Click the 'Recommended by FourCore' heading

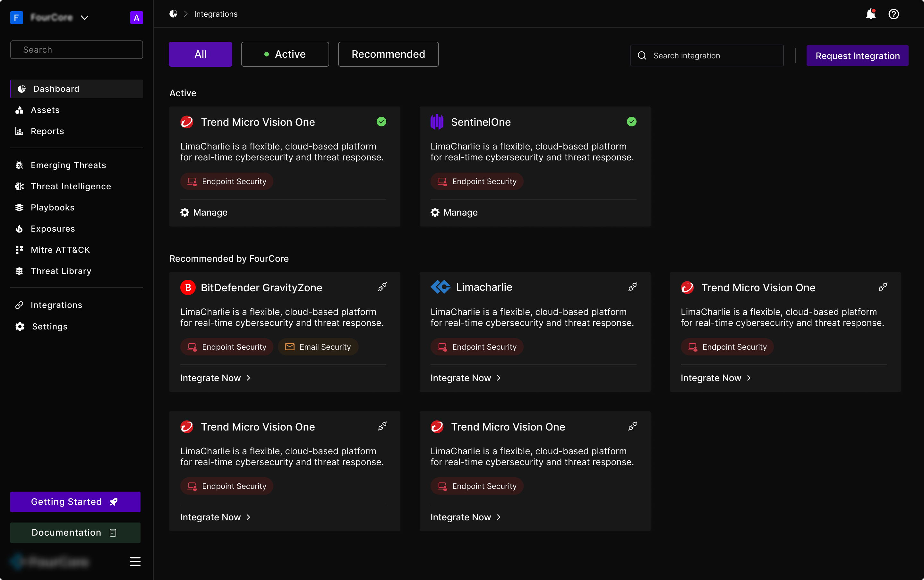click(229, 259)
